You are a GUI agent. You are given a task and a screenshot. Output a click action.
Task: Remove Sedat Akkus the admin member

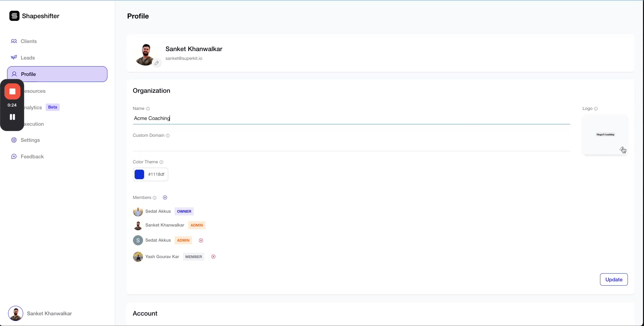point(201,240)
